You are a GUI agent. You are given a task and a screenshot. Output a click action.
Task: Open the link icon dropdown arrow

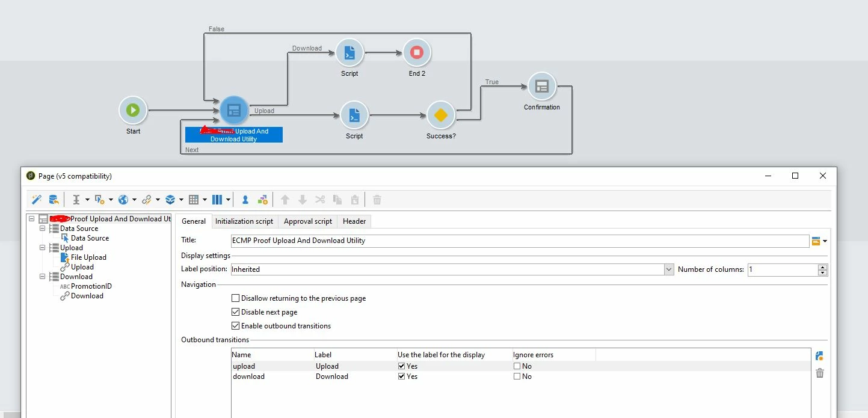coord(158,200)
